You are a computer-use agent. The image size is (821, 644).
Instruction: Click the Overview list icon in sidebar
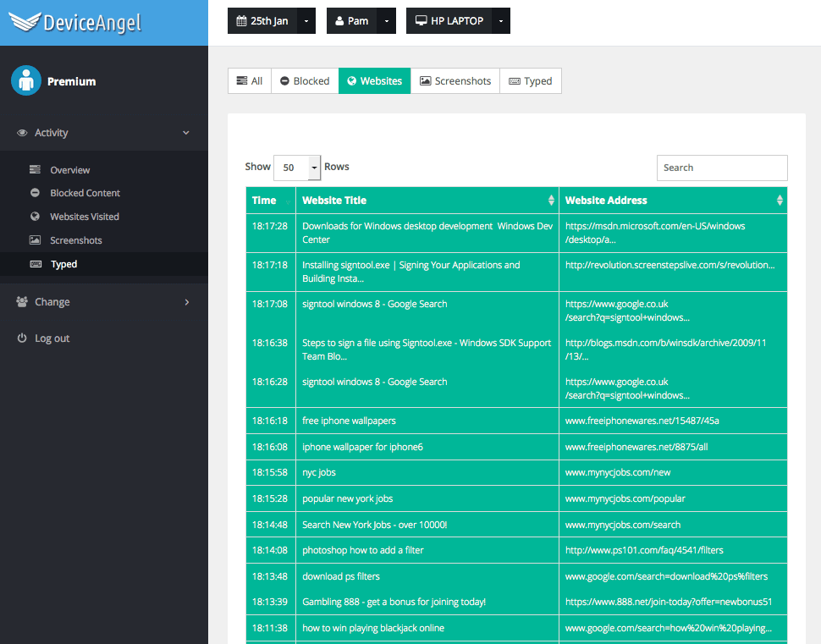click(35, 169)
